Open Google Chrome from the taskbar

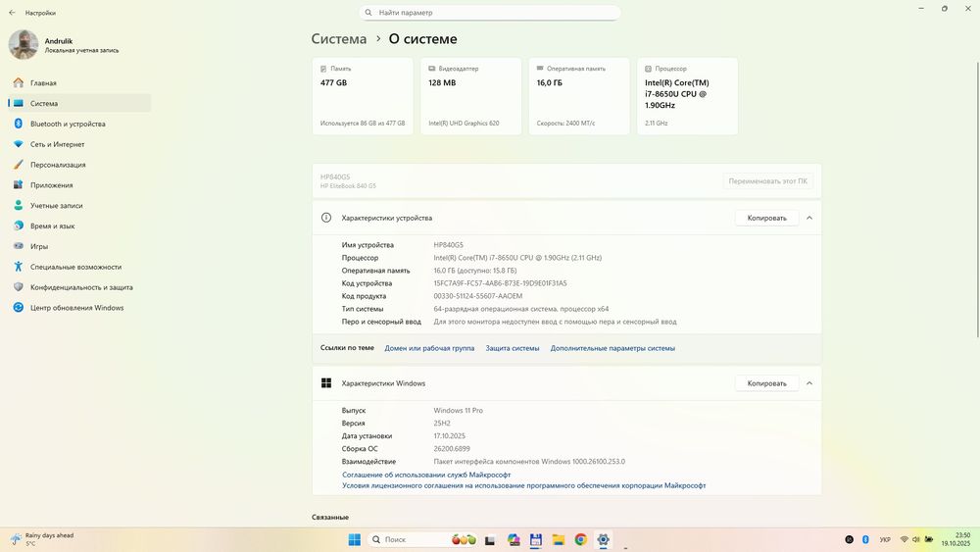(x=580, y=539)
